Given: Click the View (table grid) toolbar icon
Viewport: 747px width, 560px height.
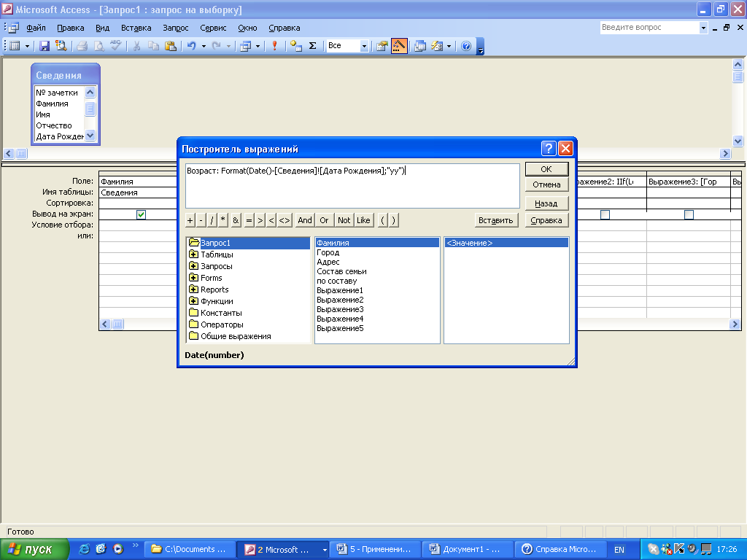Looking at the screenshot, I should pos(15,46).
